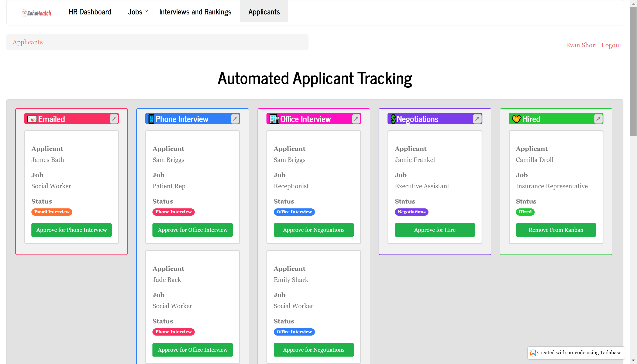Click the Logout link

point(611,45)
